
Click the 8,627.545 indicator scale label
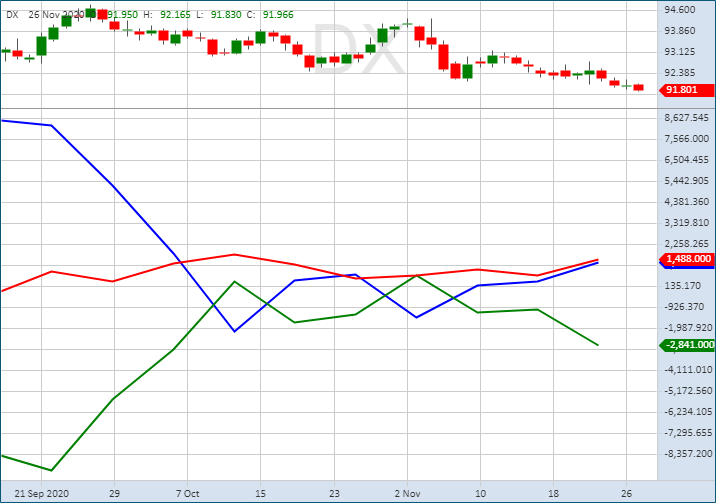686,118
